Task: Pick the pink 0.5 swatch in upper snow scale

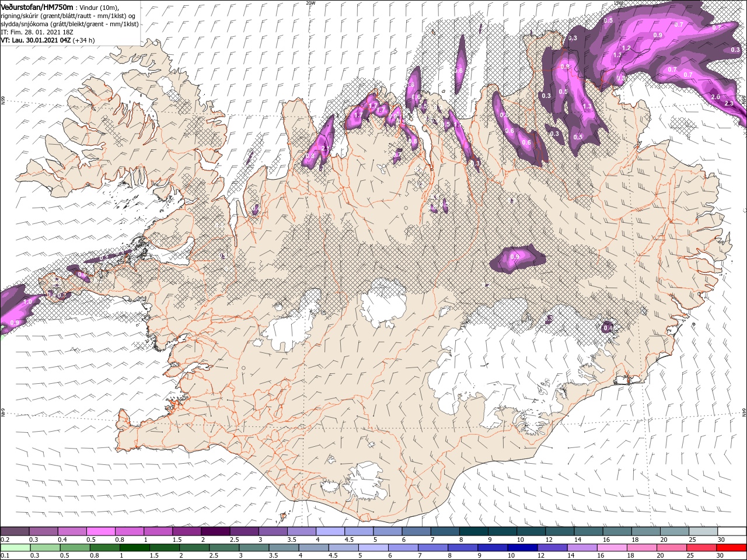Action: click(x=100, y=531)
